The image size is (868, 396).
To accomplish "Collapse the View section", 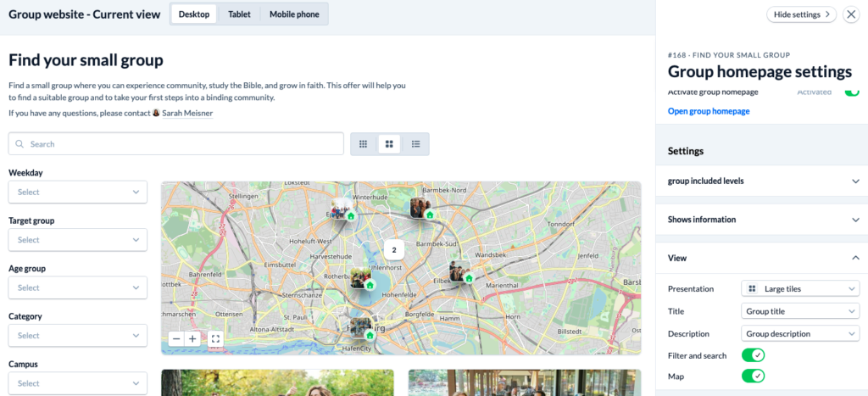I will point(762,258).
